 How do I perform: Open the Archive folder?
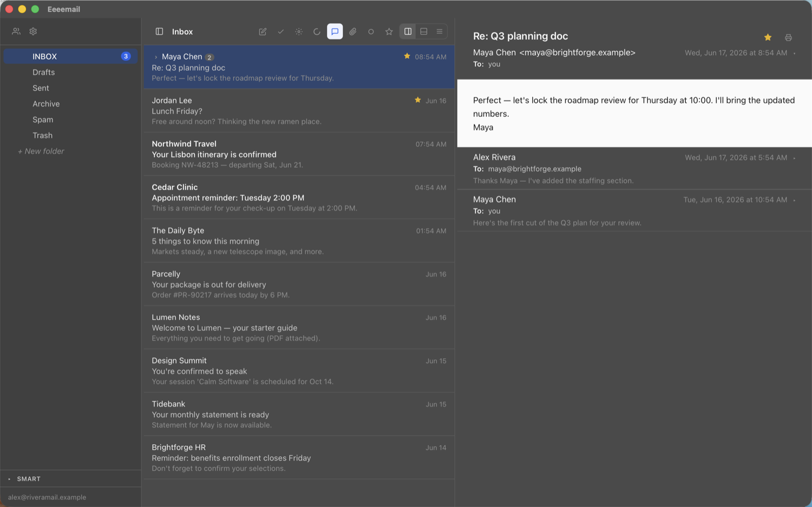click(70, 103)
